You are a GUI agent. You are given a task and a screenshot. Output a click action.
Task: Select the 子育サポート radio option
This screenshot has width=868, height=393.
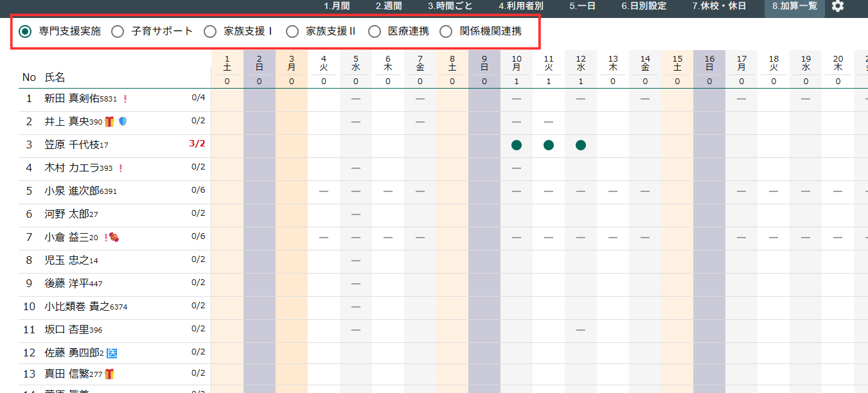[118, 31]
